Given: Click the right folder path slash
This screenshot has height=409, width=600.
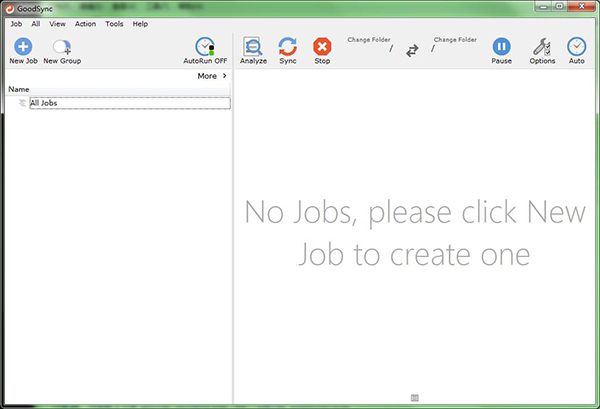Looking at the screenshot, I should (x=433, y=49).
